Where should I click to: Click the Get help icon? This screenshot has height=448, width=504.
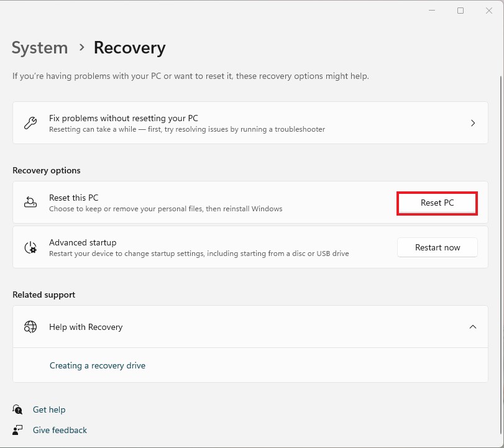click(x=17, y=409)
